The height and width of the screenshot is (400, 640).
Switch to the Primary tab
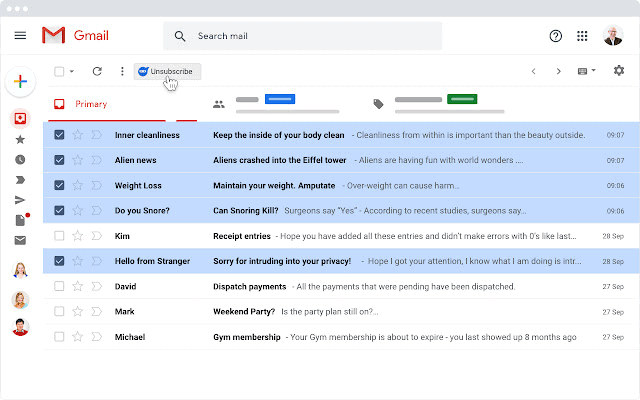pos(90,104)
